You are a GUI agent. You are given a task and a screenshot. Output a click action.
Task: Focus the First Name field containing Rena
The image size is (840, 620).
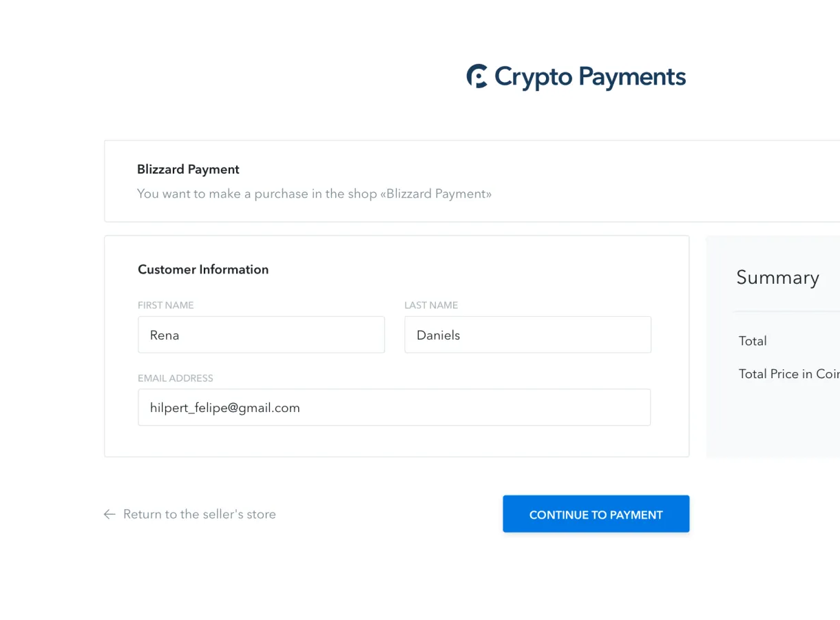pyautogui.click(x=261, y=335)
